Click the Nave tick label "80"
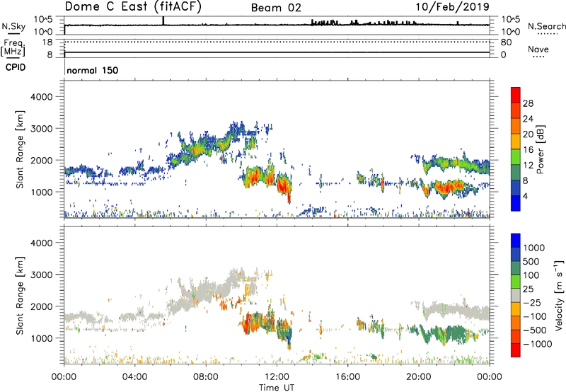This screenshot has width=566, height=392. pos(506,42)
